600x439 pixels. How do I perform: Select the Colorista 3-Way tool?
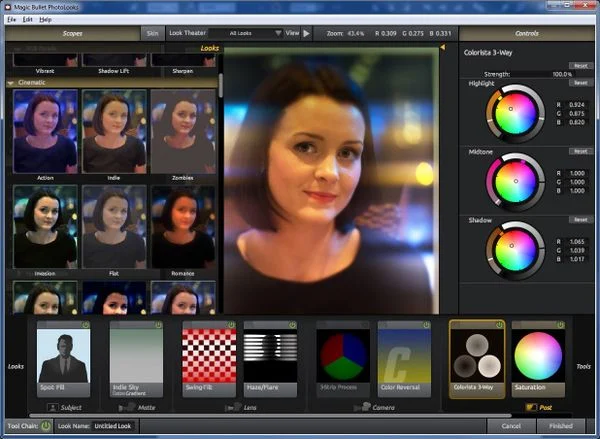[476, 355]
